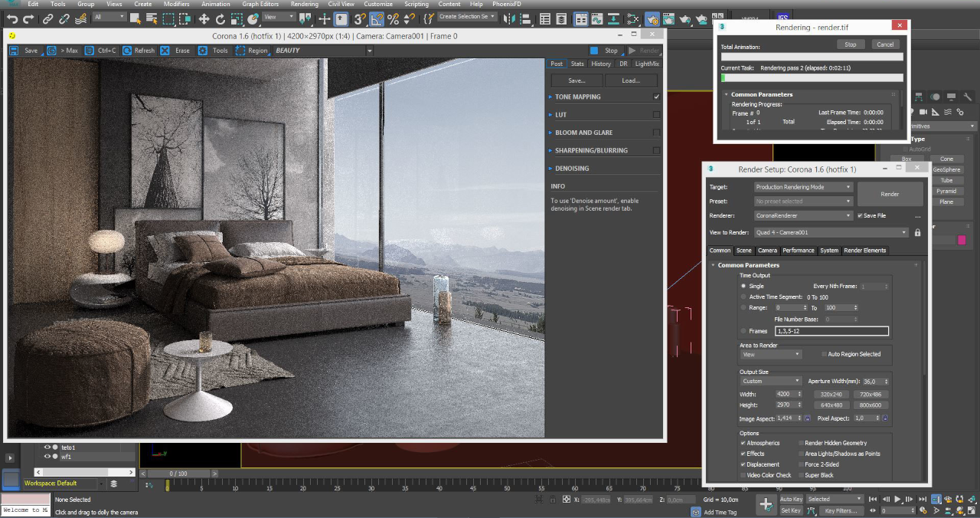Cancel the render in Rendering dialog
This screenshot has height=518, width=980.
[884, 44]
